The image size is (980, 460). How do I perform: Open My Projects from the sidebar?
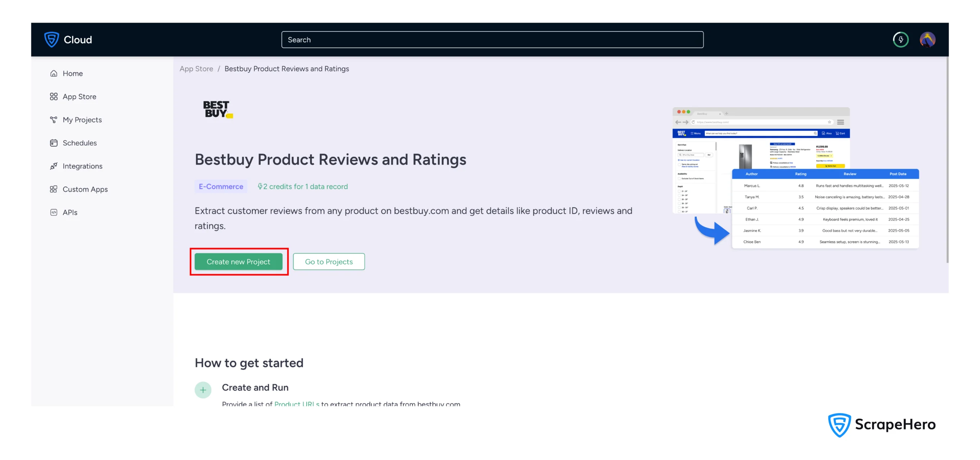tap(82, 120)
